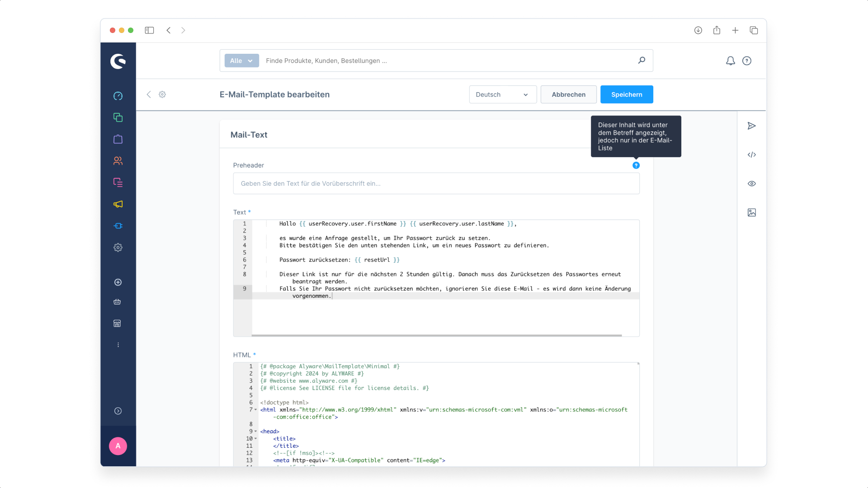
Task: Toggle the browser sidebar icon
Action: click(x=149, y=30)
